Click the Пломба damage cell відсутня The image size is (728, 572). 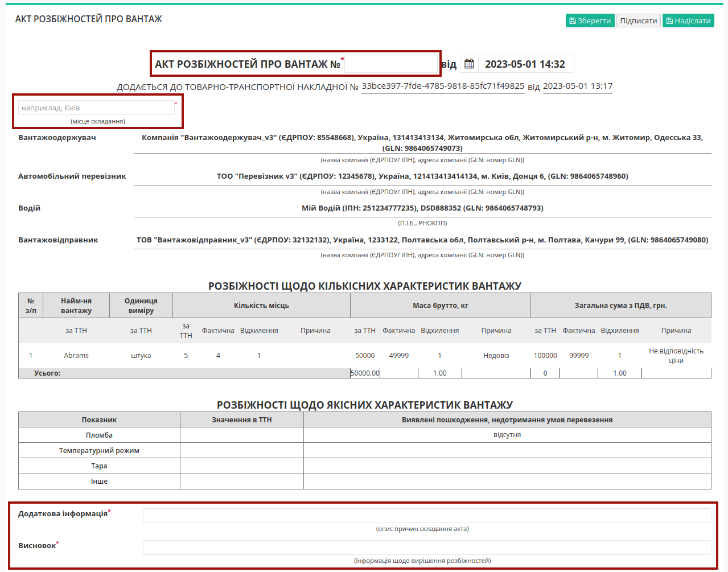(x=507, y=435)
